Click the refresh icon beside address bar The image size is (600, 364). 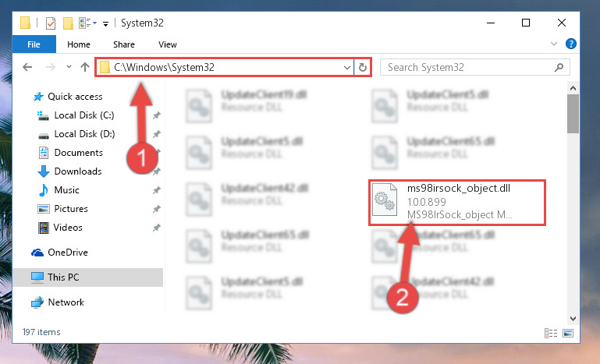pyautogui.click(x=362, y=67)
